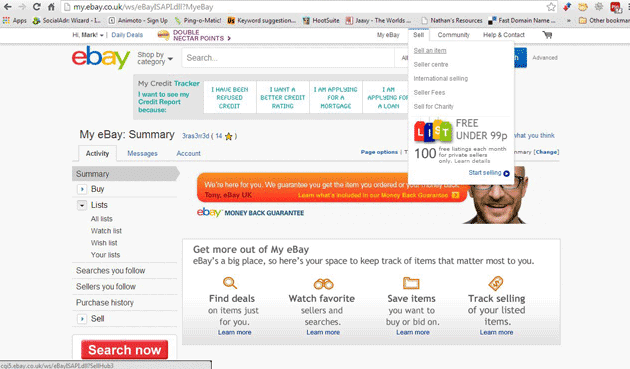Choose Sell an item from the Sell menu
The height and width of the screenshot is (369, 630).
tap(430, 51)
